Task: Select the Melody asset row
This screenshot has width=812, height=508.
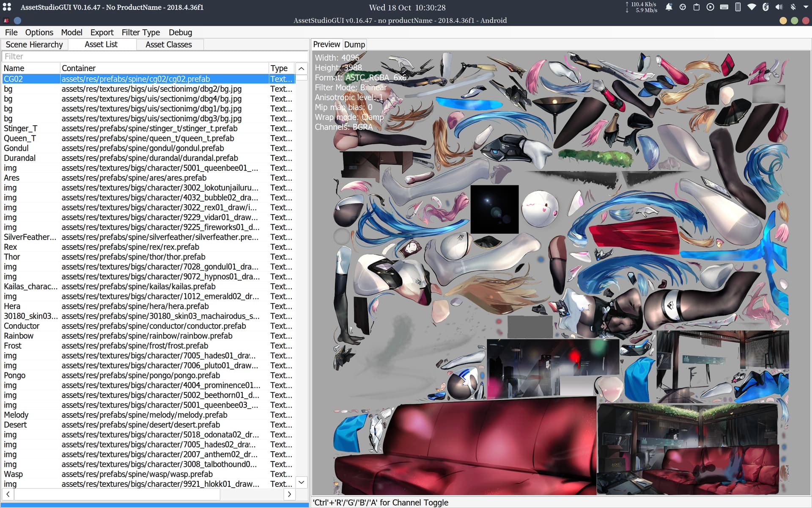Action: coord(148,415)
